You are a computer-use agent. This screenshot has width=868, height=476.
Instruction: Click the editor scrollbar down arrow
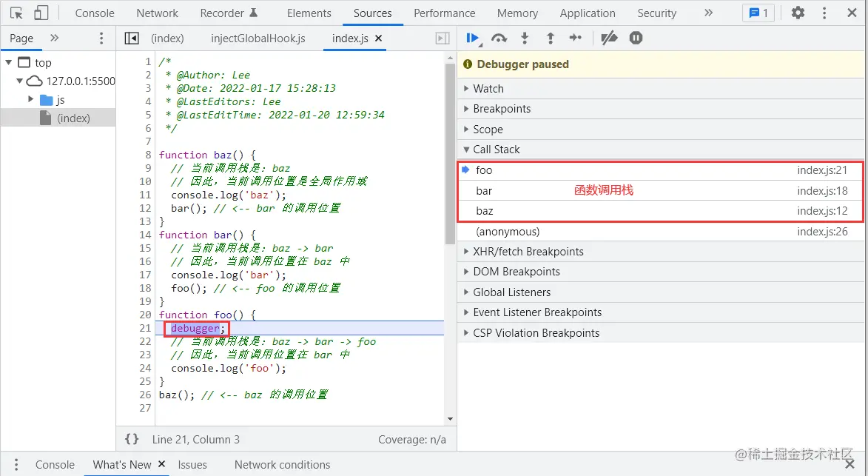(449, 420)
